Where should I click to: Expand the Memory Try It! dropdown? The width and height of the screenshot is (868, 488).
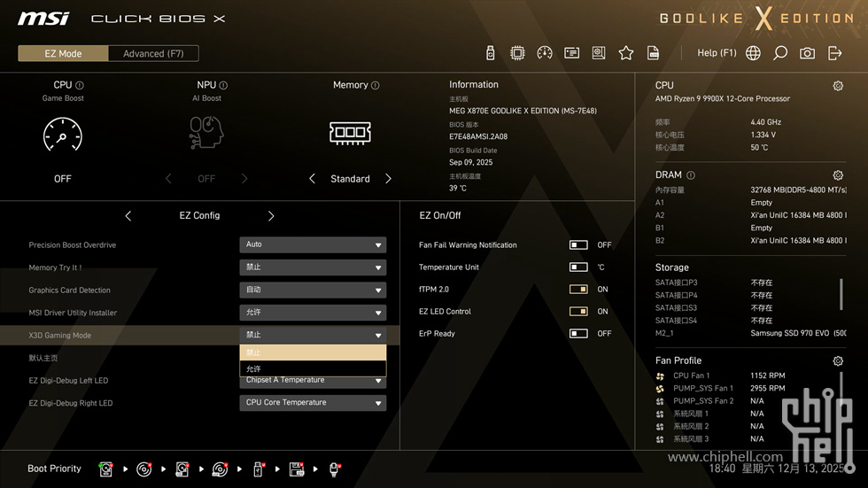click(x=313, y=267)
